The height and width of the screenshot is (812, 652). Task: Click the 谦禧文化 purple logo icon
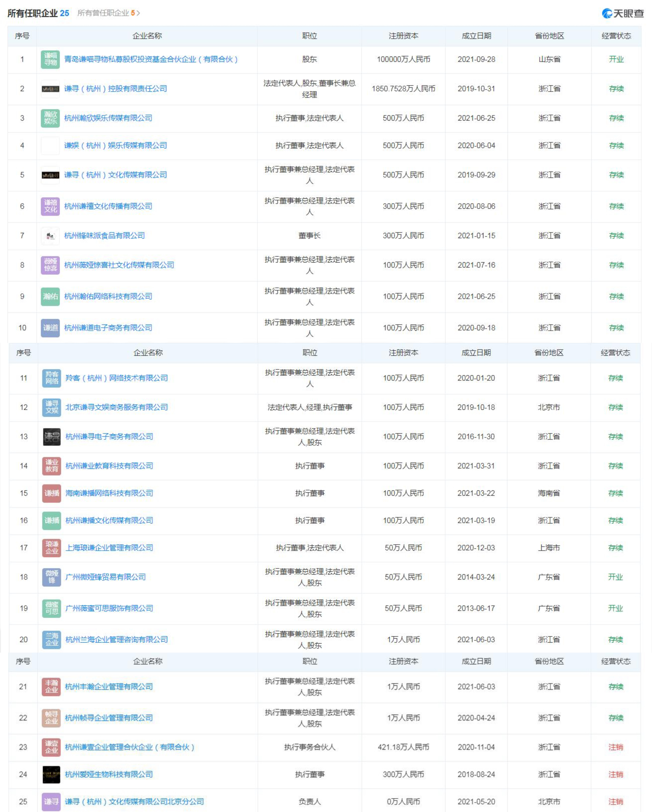click(50, 206)
